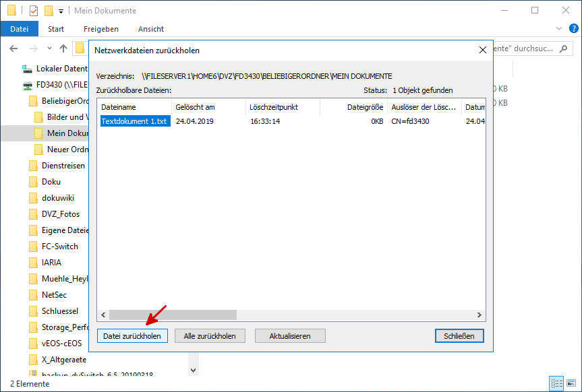Close the Netzwerkdateien zurückholen dialog
The width and height of the screenshot is (582, 392).
[482, 51]
